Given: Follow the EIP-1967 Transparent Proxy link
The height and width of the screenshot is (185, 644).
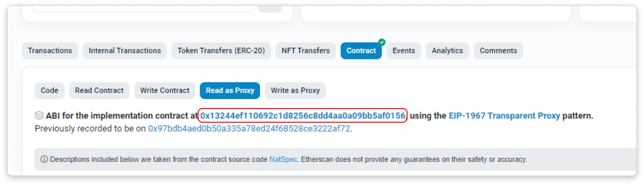Looking at the screenshot, I should point(505,116).
